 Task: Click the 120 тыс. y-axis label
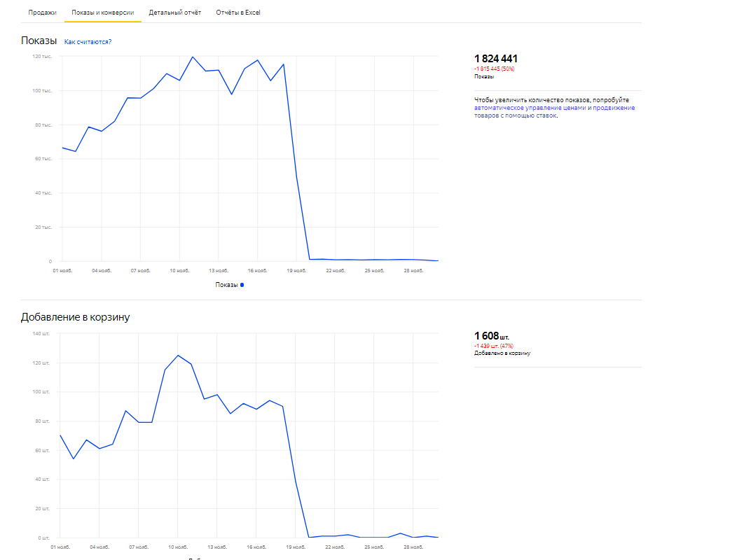(x=43, y=57)
